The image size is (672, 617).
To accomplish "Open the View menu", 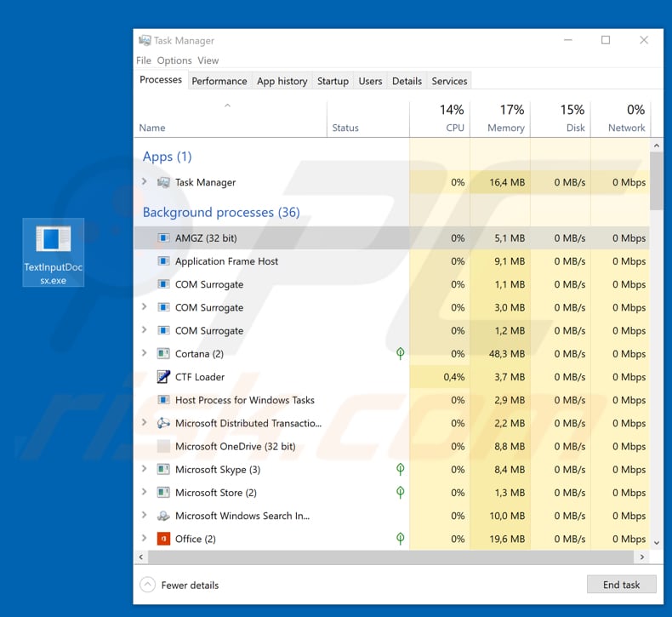I will 208,60.
